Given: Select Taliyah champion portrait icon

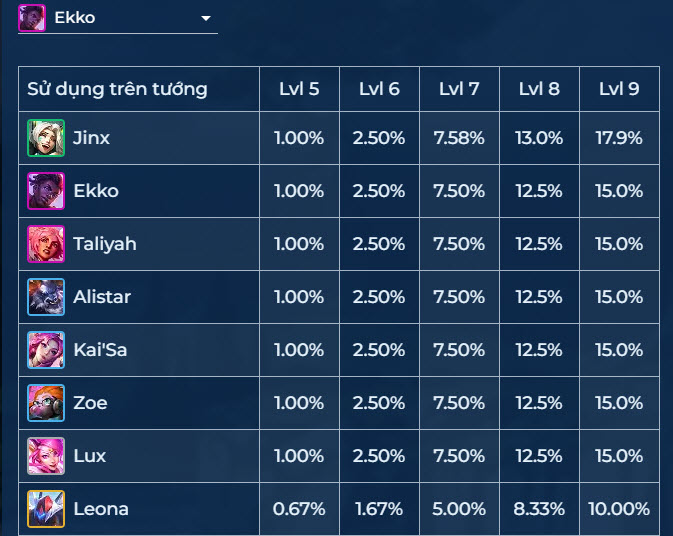Looking at the screenshot, I should click(x=46, y=244).
